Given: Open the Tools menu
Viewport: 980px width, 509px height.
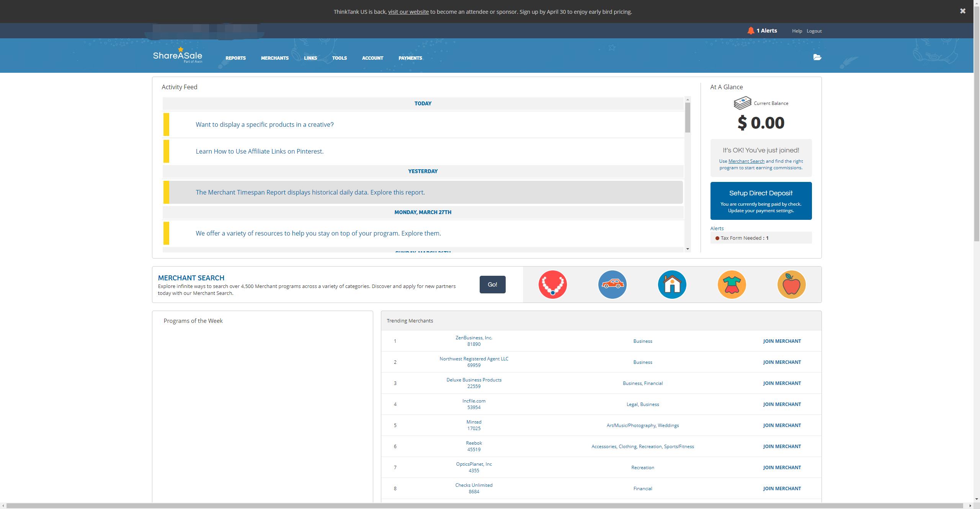Looking at the screenshot, I should tap(340, 58).
